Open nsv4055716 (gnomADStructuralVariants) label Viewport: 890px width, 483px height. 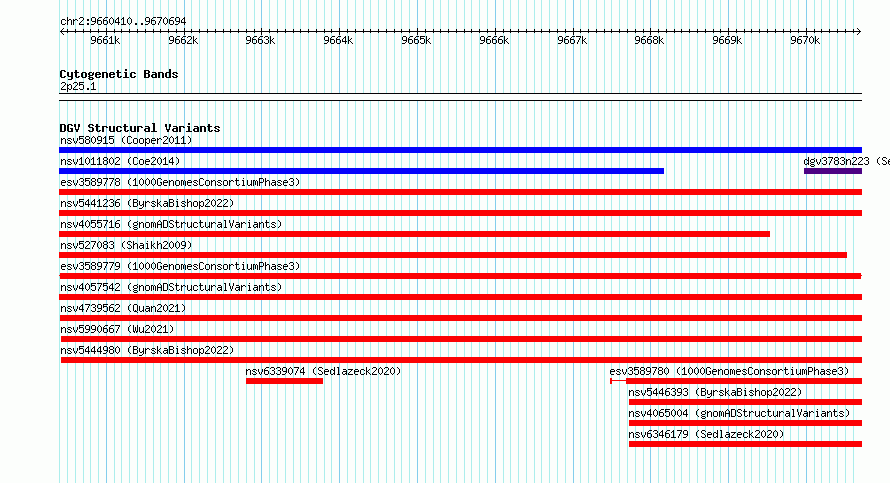click(171, 224)
